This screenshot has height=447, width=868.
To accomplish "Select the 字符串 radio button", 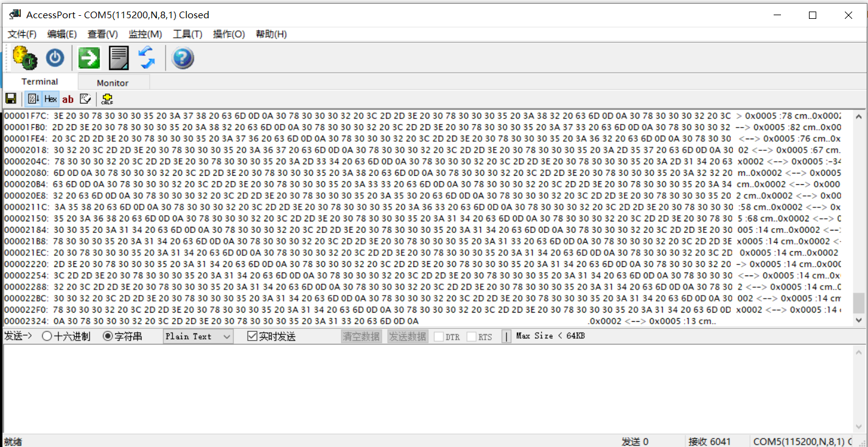I will [108, 336].
